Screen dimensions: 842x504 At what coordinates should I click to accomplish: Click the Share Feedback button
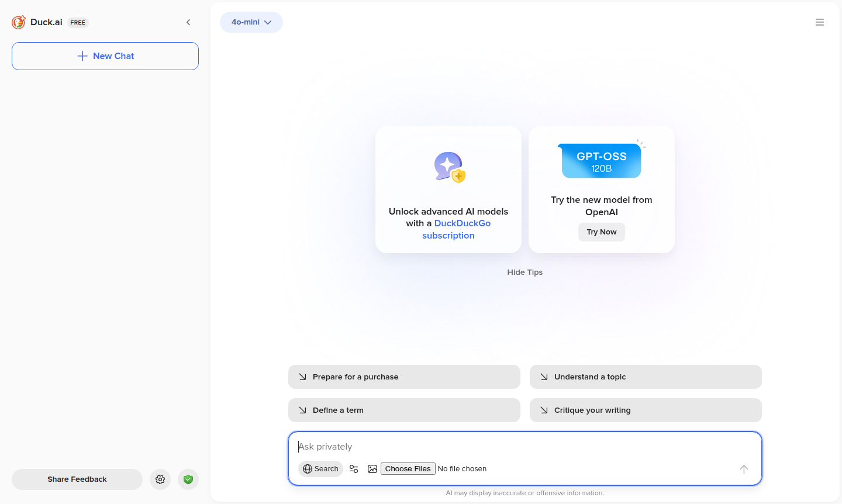(77, 479)
